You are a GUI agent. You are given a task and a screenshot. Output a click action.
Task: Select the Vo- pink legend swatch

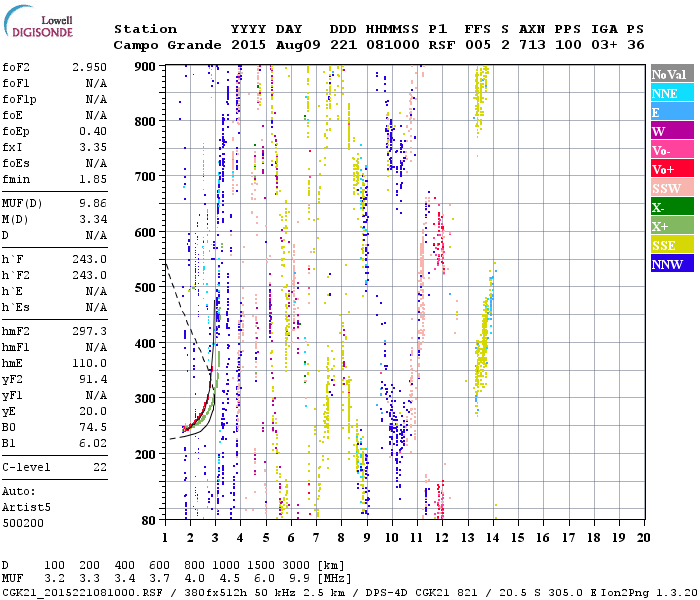coord(672,150)
